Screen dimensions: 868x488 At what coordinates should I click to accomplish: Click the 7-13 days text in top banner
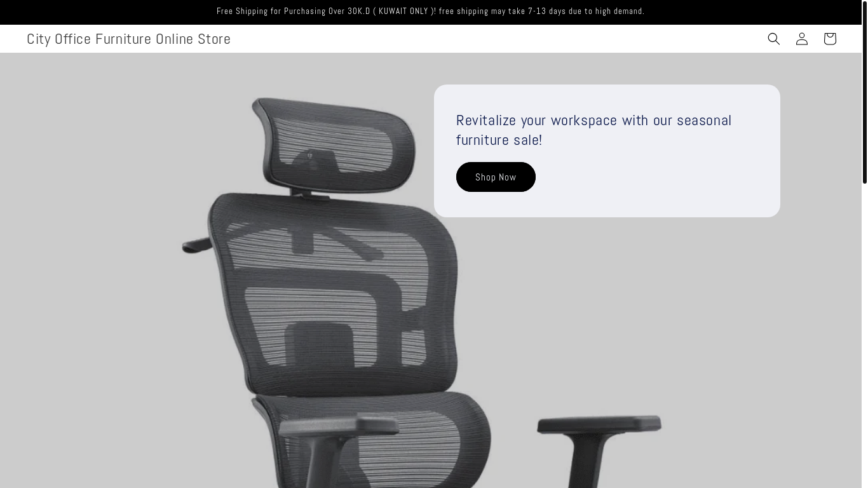coord(546,11)
